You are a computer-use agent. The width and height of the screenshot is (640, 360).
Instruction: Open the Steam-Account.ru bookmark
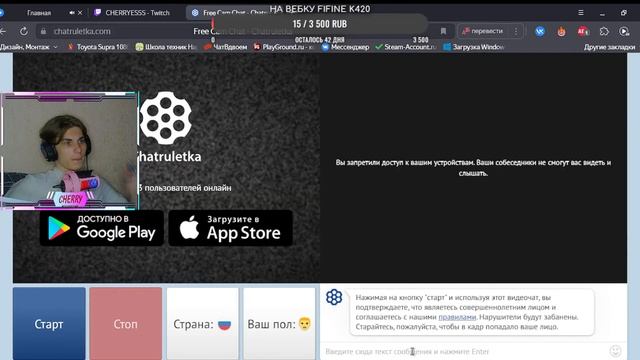[x=406, y=47]
